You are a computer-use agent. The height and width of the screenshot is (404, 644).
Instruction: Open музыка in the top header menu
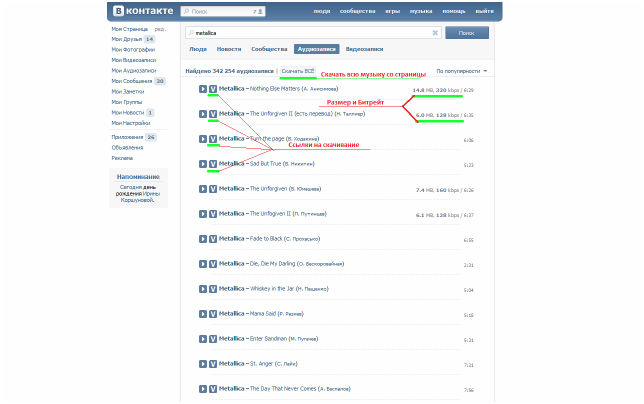(421, 11)
